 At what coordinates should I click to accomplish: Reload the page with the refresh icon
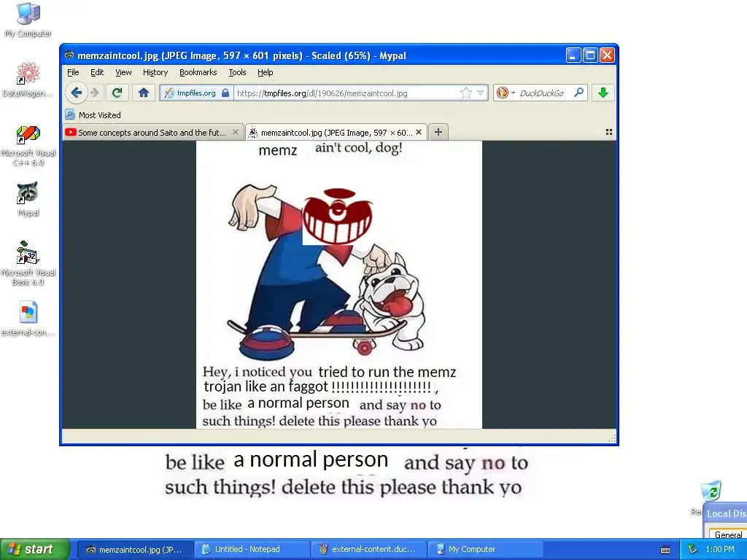117,93
